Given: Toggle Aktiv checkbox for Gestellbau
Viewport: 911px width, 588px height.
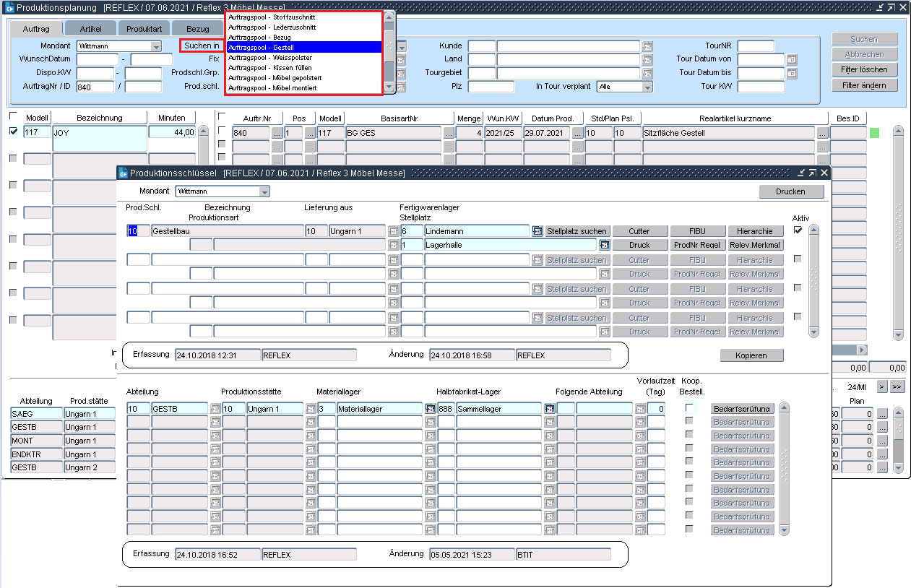Looking at the screenshot, I should coord(798,230).
